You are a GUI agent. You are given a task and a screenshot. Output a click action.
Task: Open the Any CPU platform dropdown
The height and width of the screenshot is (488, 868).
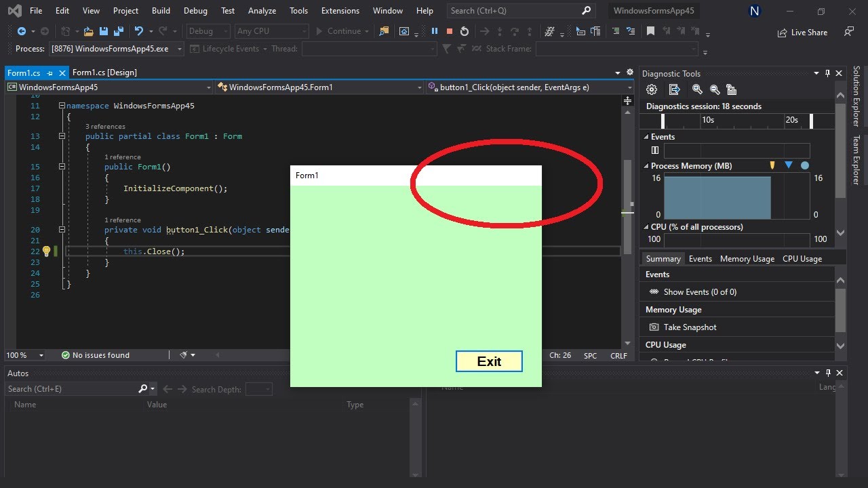coord(271,31)
